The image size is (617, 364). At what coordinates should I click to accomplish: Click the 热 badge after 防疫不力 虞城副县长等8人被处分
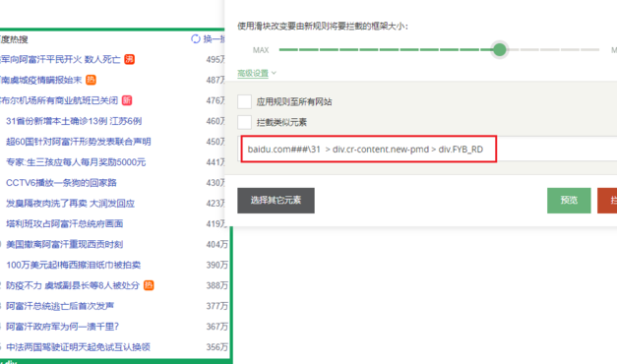tap(149, 285)
